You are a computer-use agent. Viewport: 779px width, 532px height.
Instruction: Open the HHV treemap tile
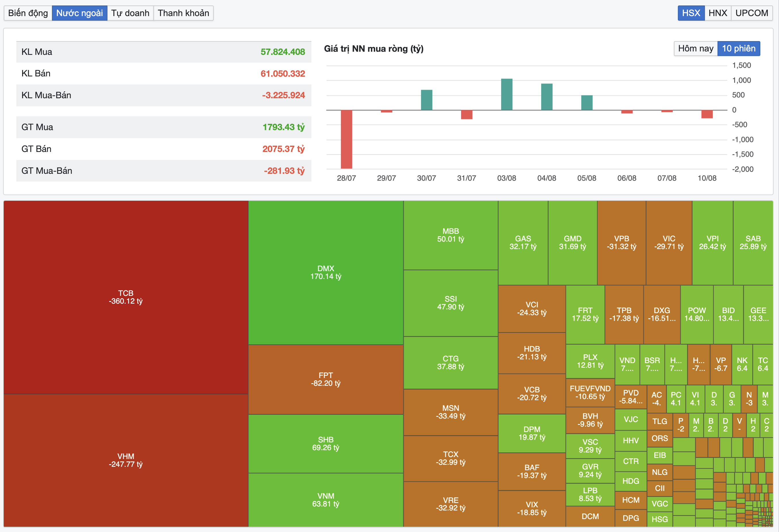pos(631,441)
